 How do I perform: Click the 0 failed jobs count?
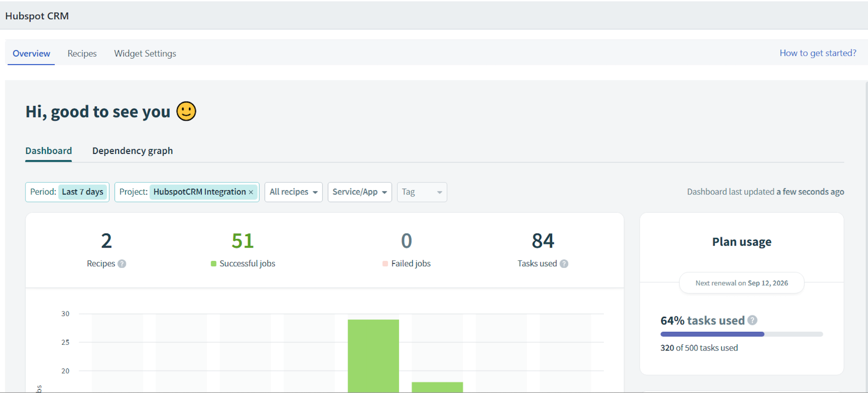[x=406, y=241]
